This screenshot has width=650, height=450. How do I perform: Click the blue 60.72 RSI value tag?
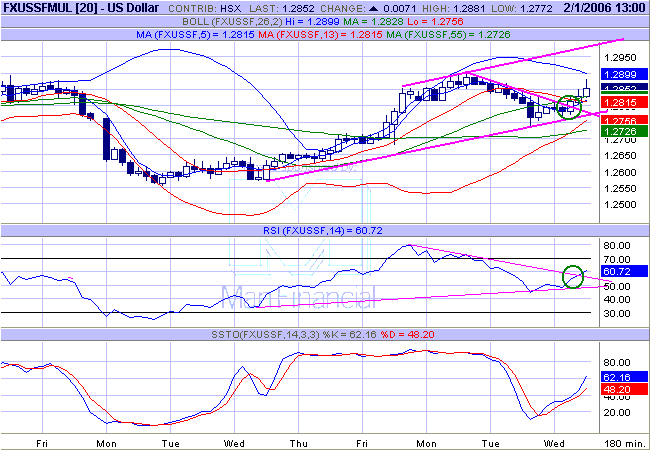pos(624,272)
